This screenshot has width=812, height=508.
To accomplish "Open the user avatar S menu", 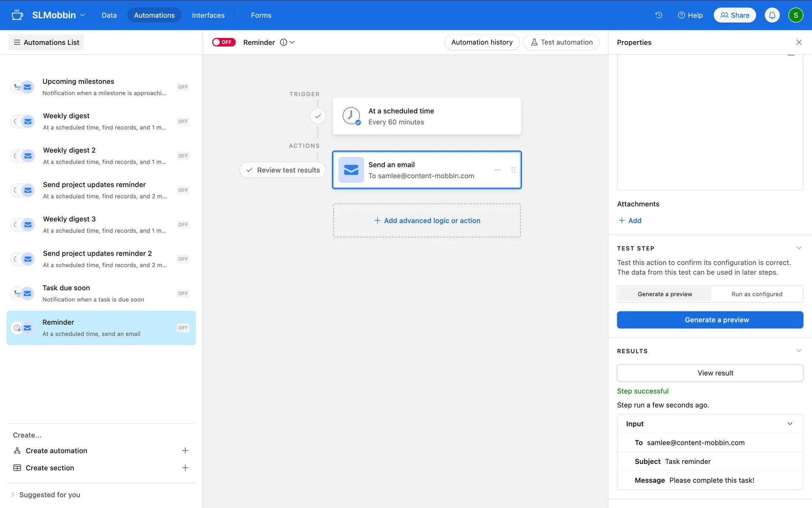I will point(796,15).
